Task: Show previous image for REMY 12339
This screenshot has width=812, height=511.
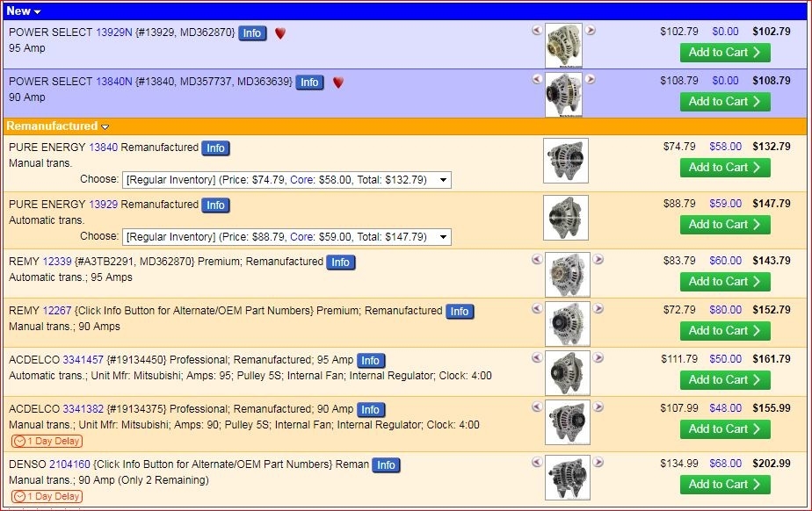Action: tap(537, 259)
